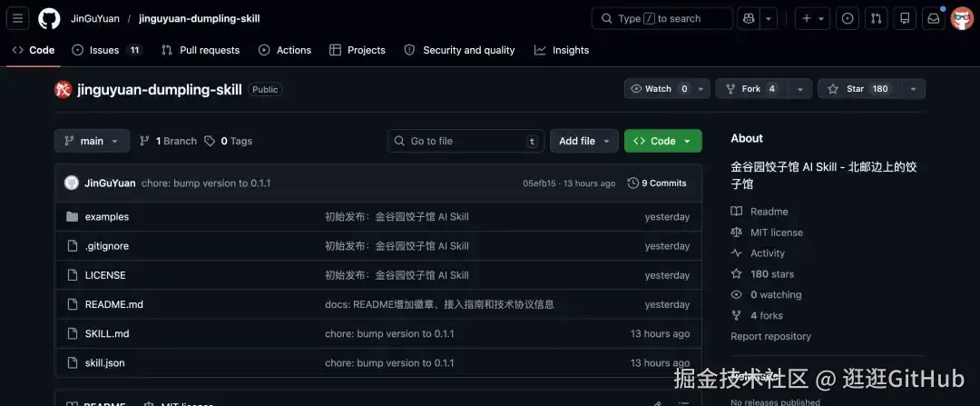Click the Fork button

coord(752,89)
